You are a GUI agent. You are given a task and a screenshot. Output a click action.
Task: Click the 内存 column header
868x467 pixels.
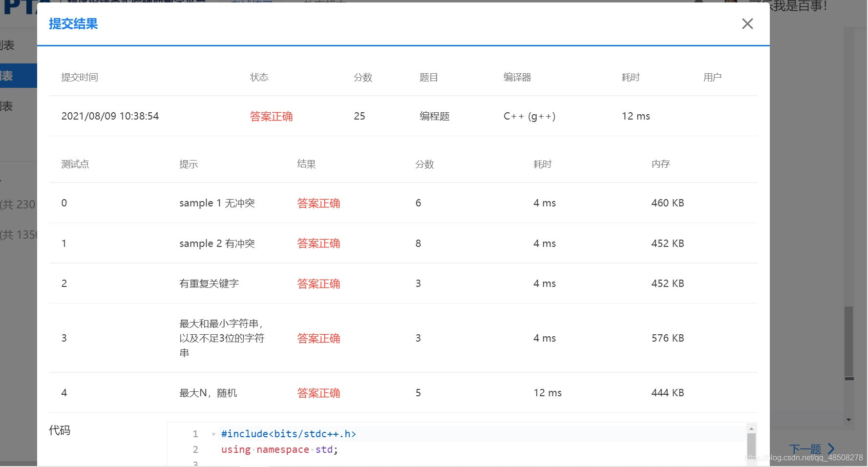tap(660, 164)
